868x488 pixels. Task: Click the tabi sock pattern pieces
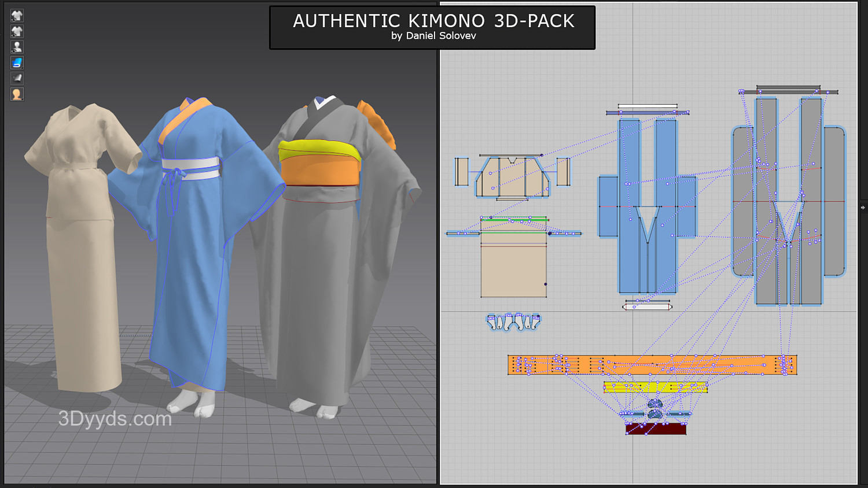click(513, 322)
